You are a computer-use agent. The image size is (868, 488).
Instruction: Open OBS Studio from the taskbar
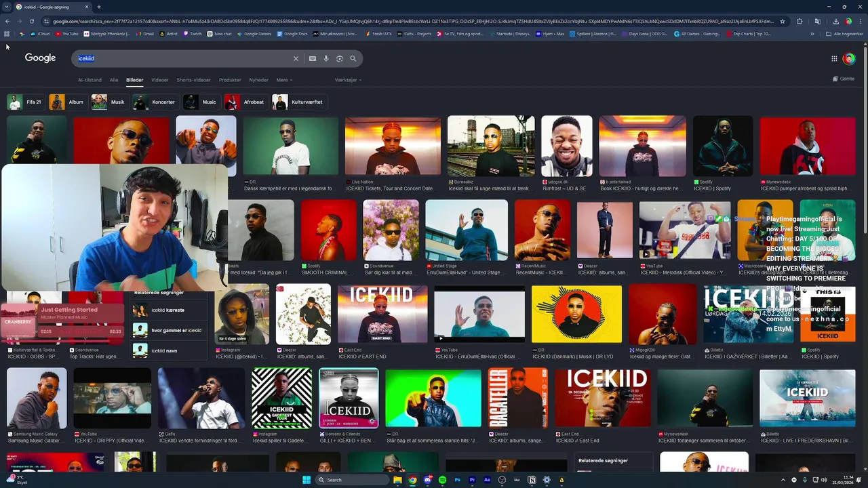pyautogui.click(x=502, y=480)
